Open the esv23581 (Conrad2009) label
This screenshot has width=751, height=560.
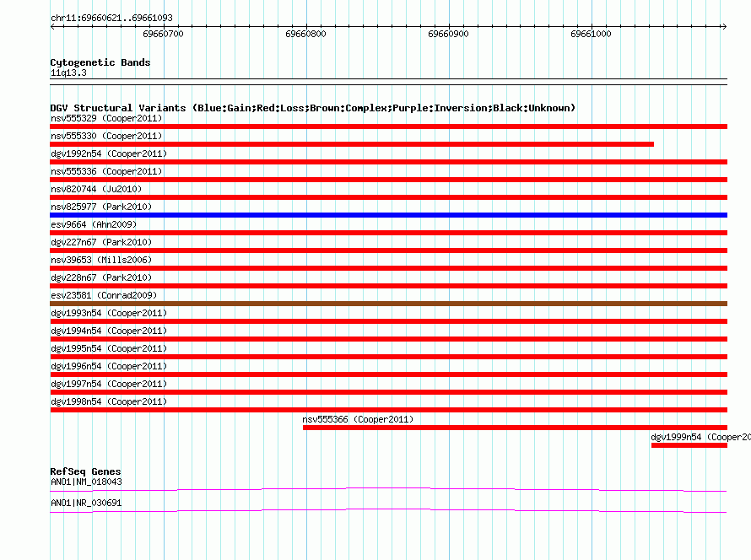coord(104,295)
